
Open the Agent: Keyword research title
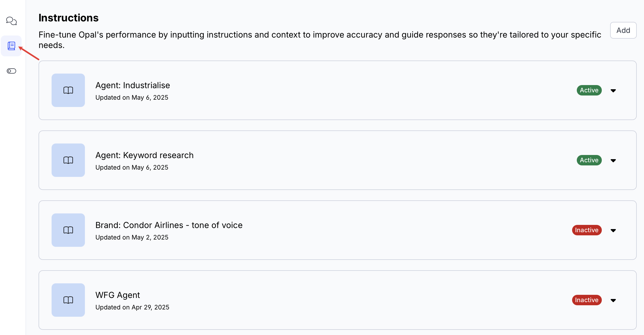[144, 155]
